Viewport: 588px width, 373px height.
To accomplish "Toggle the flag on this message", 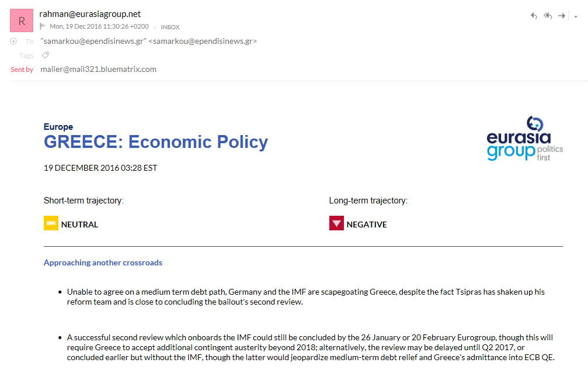I will [43, 26].
